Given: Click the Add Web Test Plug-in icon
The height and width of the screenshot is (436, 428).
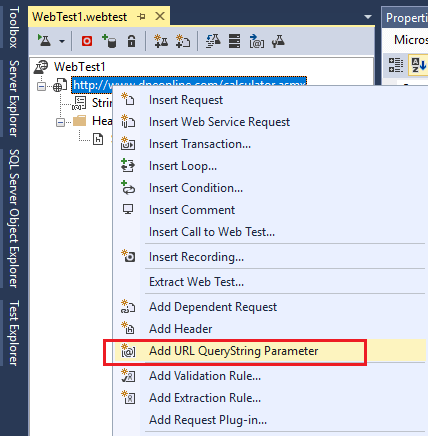Looking at the screenshot, I should click(x=161, y=41).
